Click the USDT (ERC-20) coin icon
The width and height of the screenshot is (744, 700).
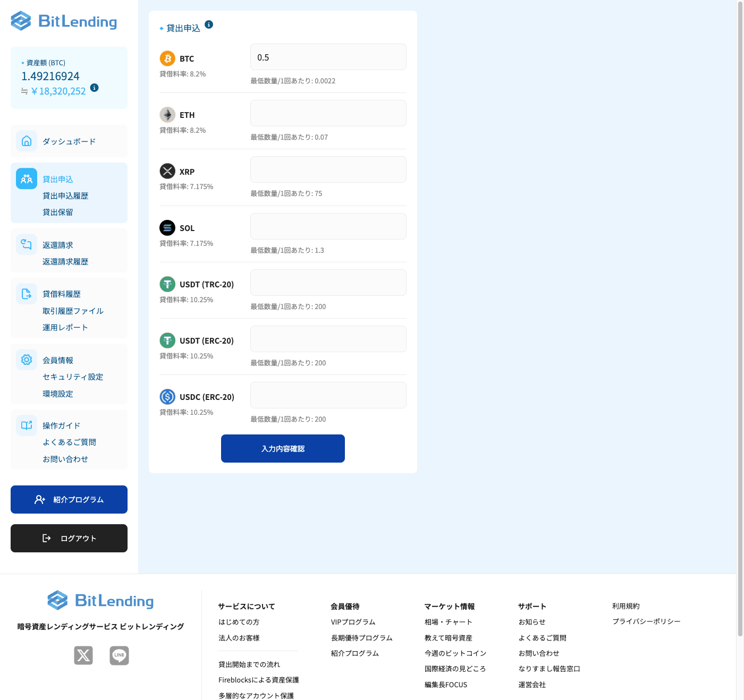167,340
